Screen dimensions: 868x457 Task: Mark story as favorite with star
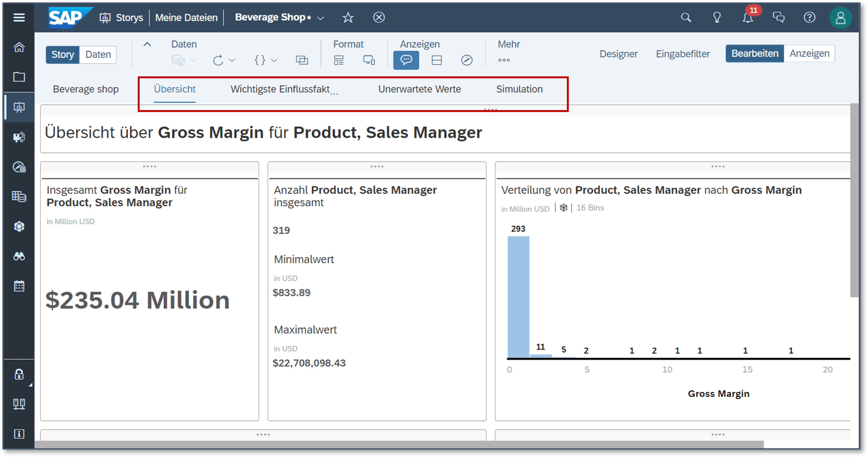pos(348,18)
